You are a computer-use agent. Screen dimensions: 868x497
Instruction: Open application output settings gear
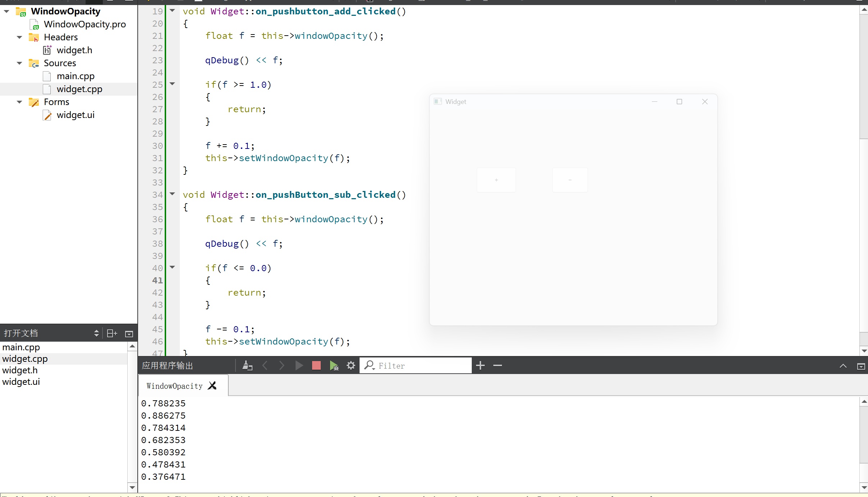click(x=351, y=366)
